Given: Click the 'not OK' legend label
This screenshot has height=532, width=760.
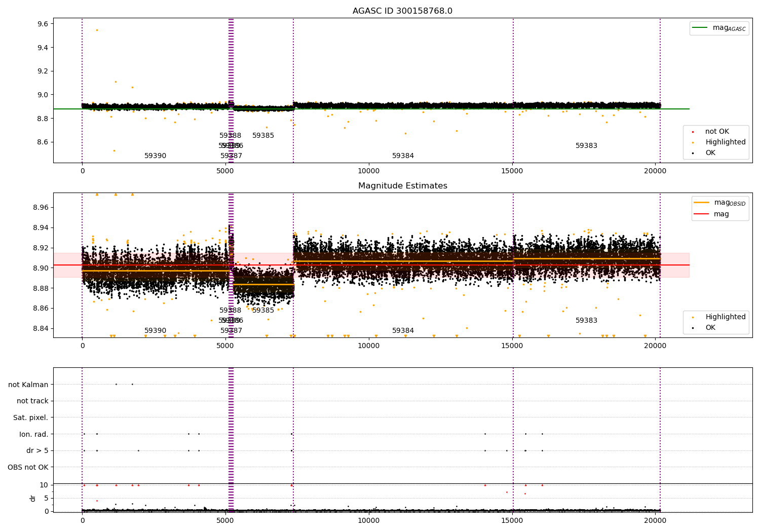Looking at the screenshot, I should (717, 132).
